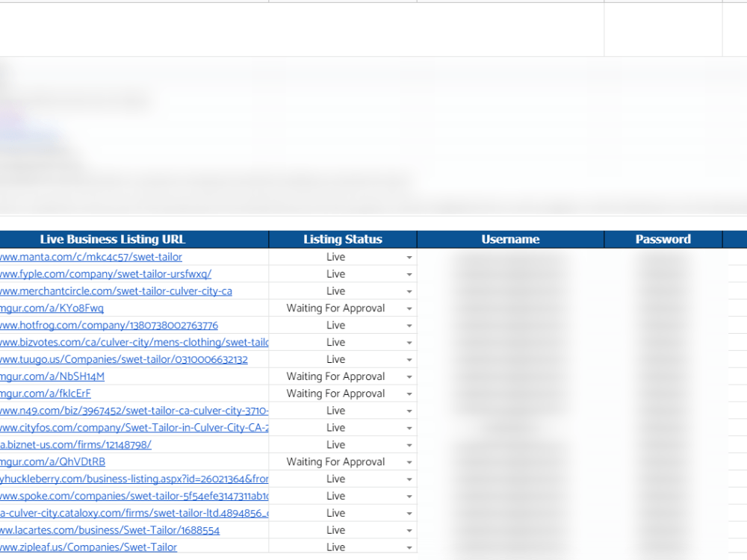Open the huckleberry.com business-listing link
747x560 pixels.
tap(134, 479)
